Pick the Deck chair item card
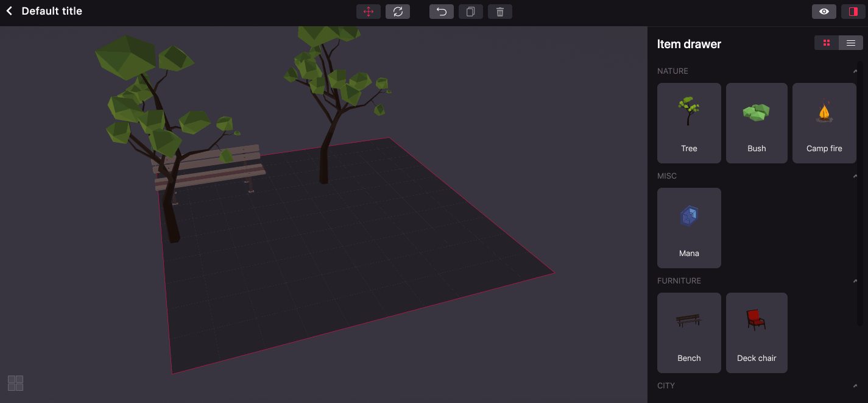The image size is (868, 403). (757, 333)
